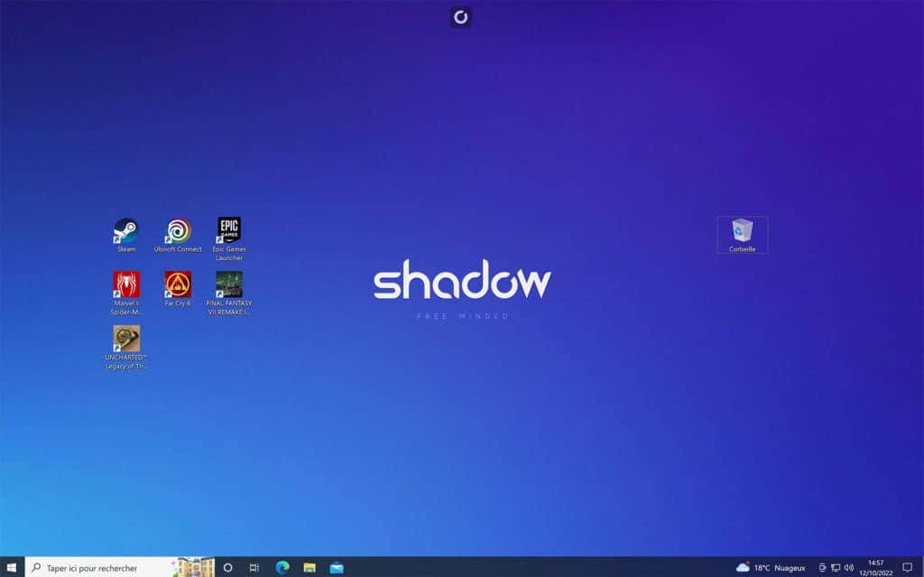
Task: Open the notification center
Action: tap(908, 567)
